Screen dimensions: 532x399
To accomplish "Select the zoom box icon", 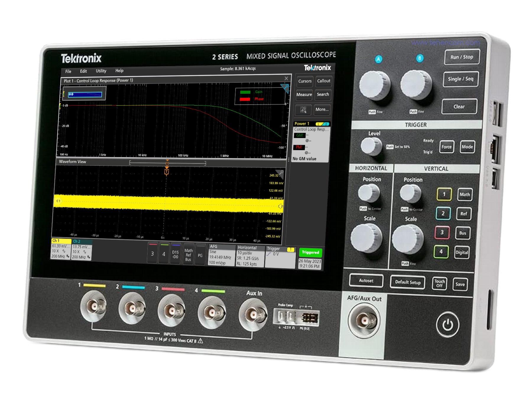I will point(303,110).
